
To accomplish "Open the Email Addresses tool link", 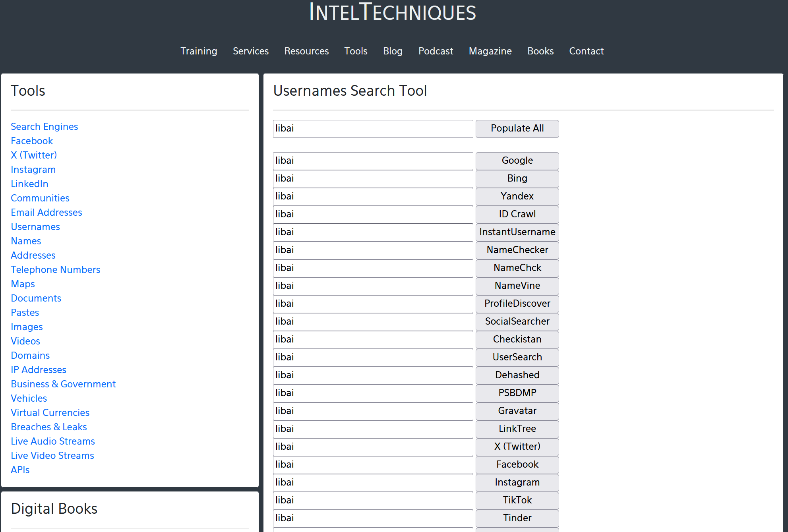I will 46,212.
